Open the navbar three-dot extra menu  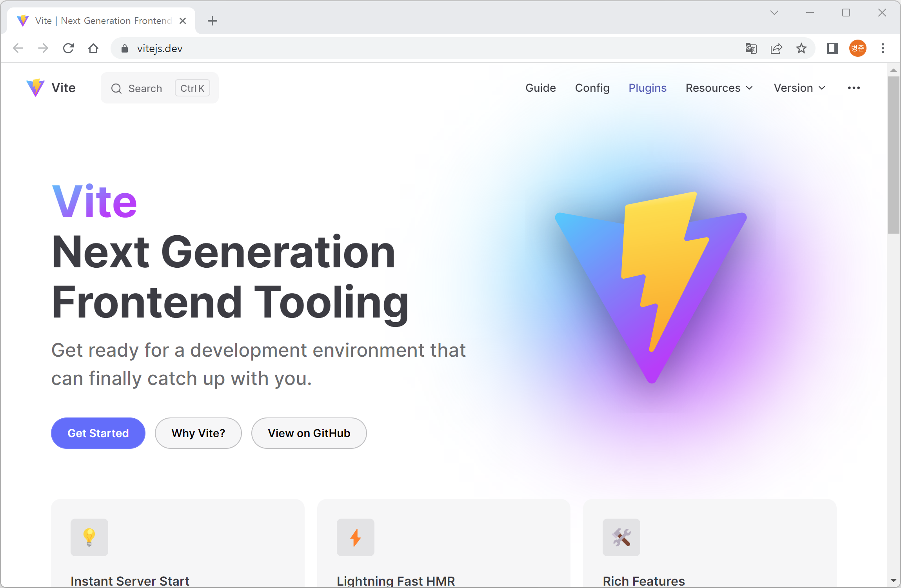tap(854, 88)
